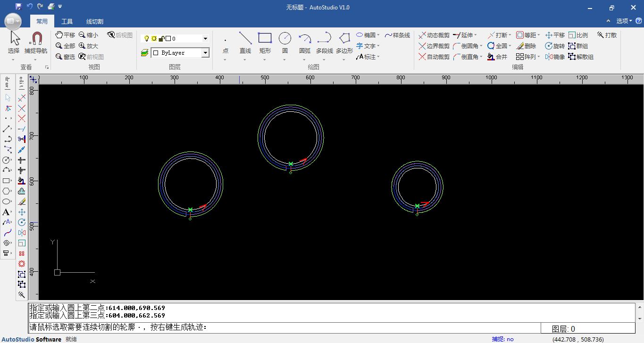Expand the 等距 offset dropdown
The height and width of the screenshot is (343, 644).
point(538,35)
